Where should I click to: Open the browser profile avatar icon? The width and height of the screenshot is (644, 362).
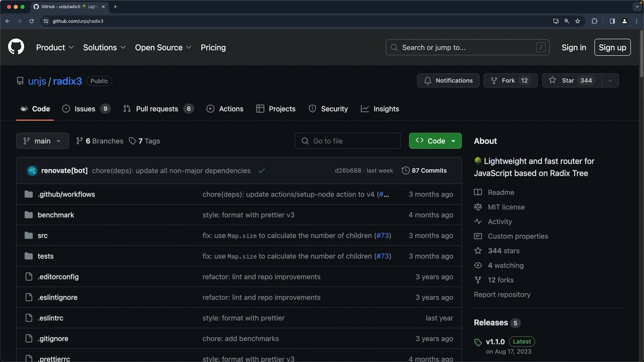click(x=624, y=21)
